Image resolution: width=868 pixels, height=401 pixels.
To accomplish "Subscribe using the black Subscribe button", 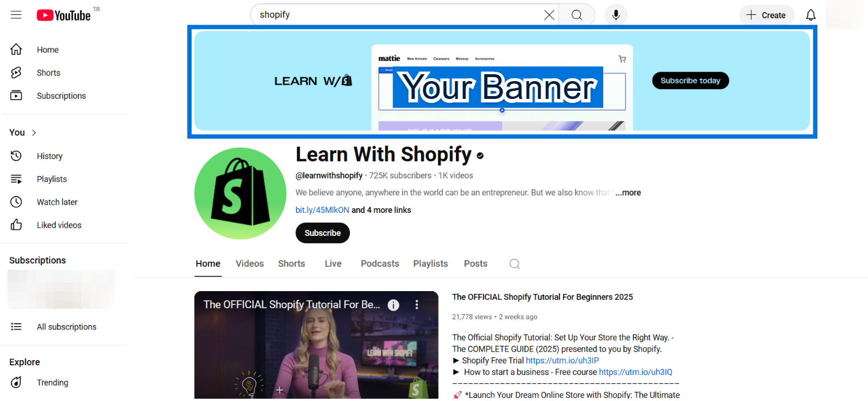I will click(322, 233).
